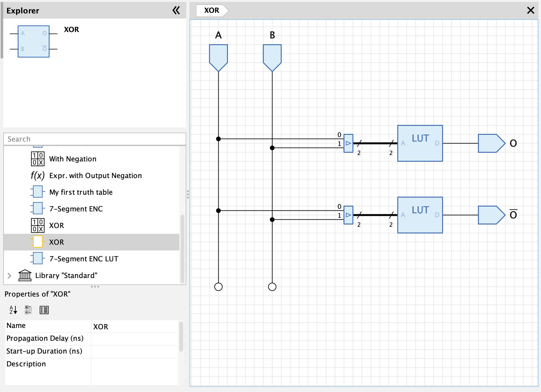
Task: Click the Description property value field
Action: (134, 372)
